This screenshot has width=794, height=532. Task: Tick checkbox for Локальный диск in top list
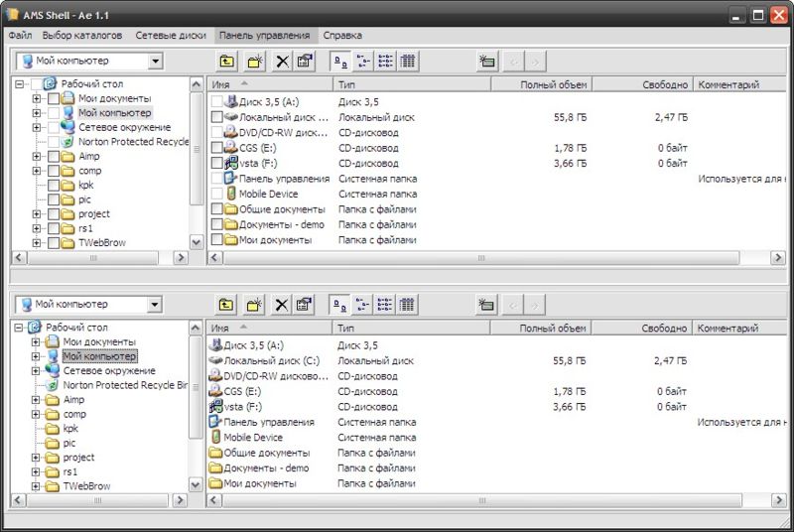(x=216, y=117)
